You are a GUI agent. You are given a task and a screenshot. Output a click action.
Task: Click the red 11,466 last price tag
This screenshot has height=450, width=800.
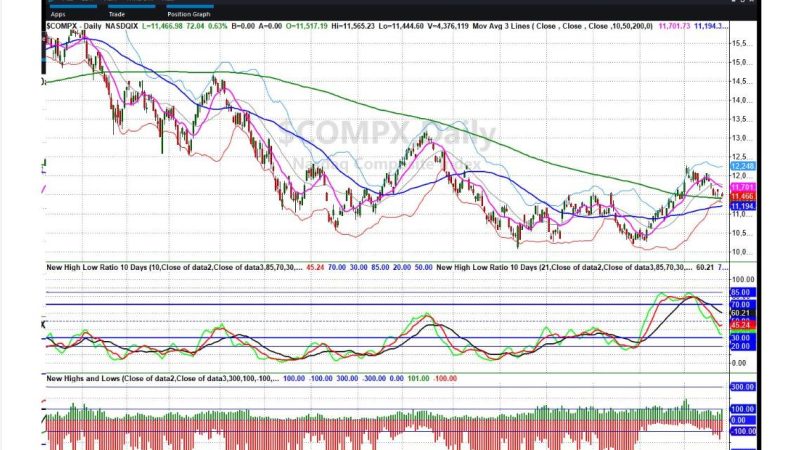[741, 197]
